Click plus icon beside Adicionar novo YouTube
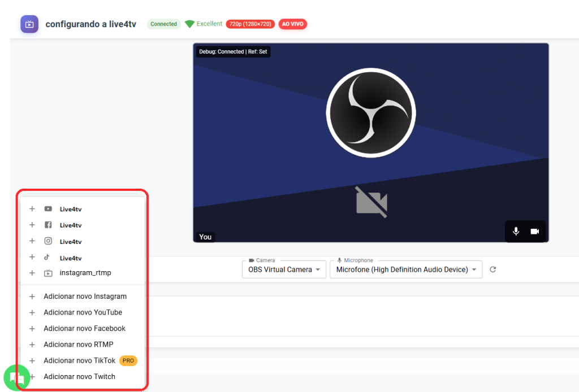 click(x=32, y=312)
